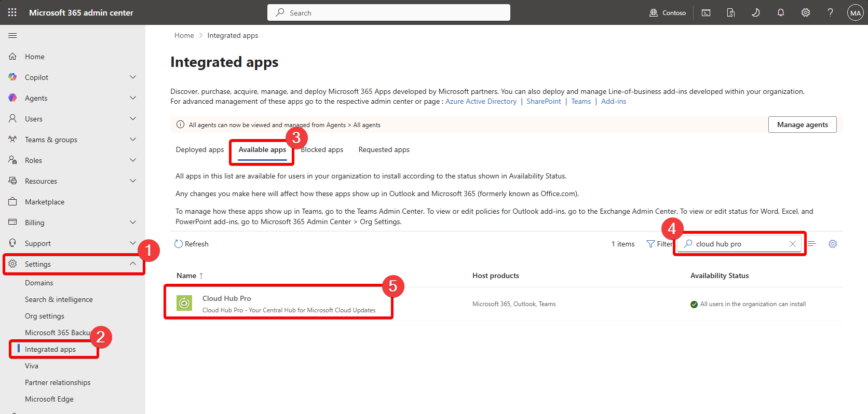868x414 pixels.
Task: Click the Roles icon in sidebar
Action: pos(12,160)
